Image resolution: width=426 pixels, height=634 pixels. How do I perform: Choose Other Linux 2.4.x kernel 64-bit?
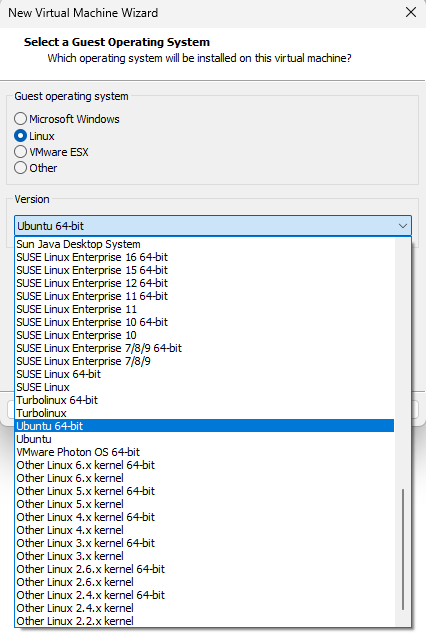[205, 595]
